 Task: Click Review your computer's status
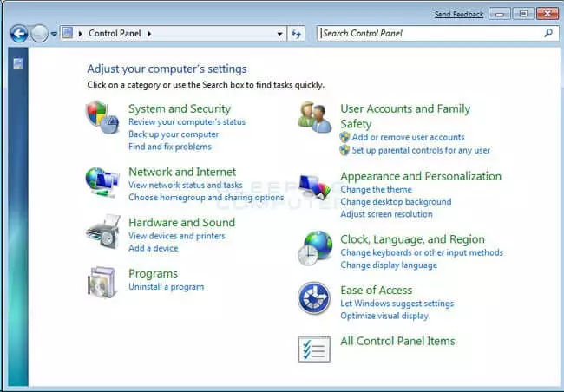[x=187, y=122]
